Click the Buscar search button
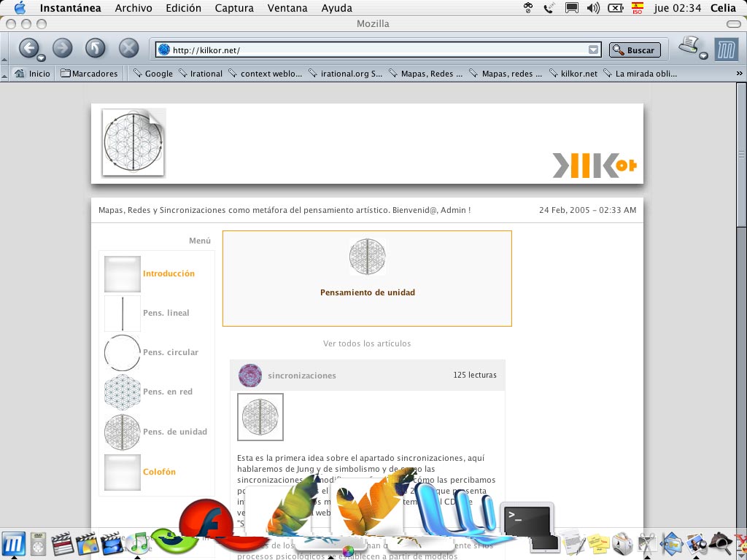 [x=635, y=50]
